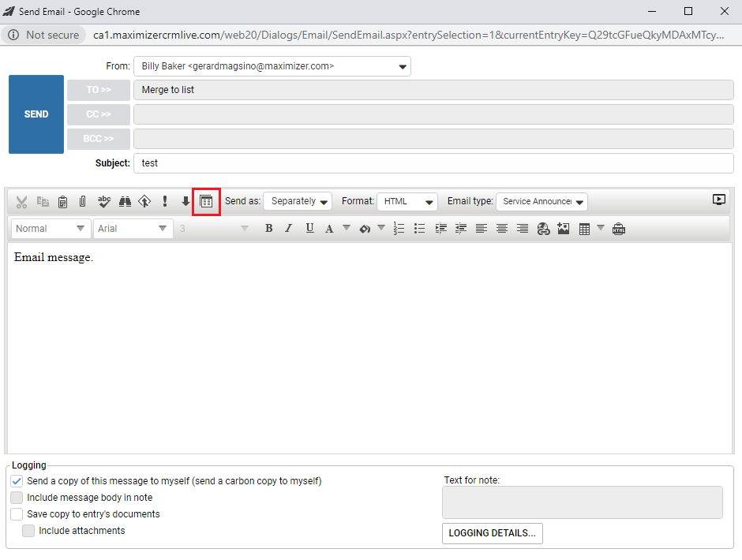The height and width of the screenshot is (560, 742).
Task: Open the HTML source editor icon
Action: tap(619, 229)
